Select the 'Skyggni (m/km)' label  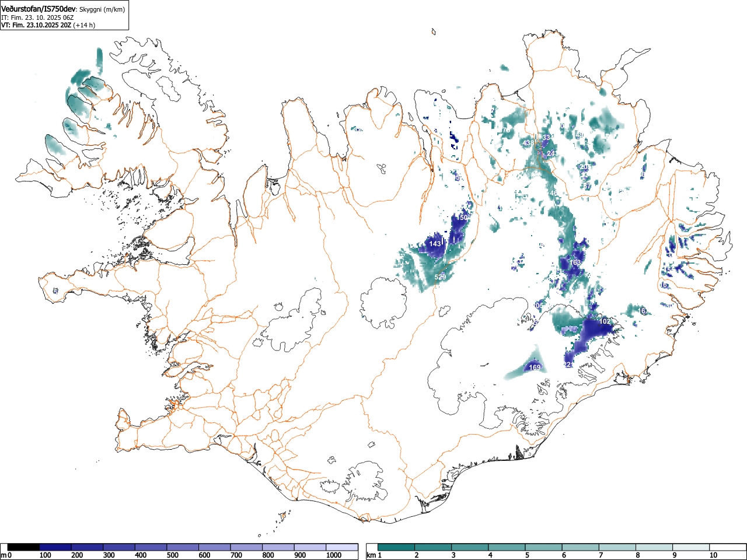pyautogui.click(x=102, y=10)
